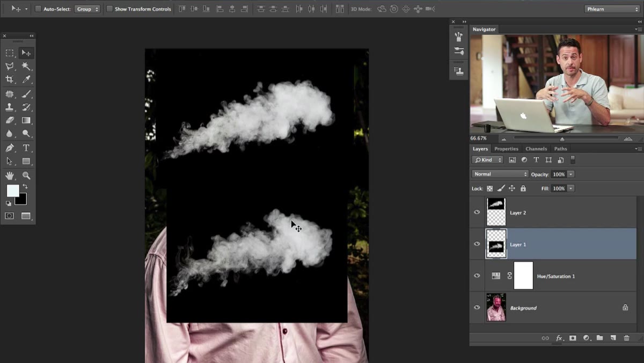The width and height of the screenshot is (644, 363).
Task: Select the Rectangular Marquee tool
Action: point(10,53)
